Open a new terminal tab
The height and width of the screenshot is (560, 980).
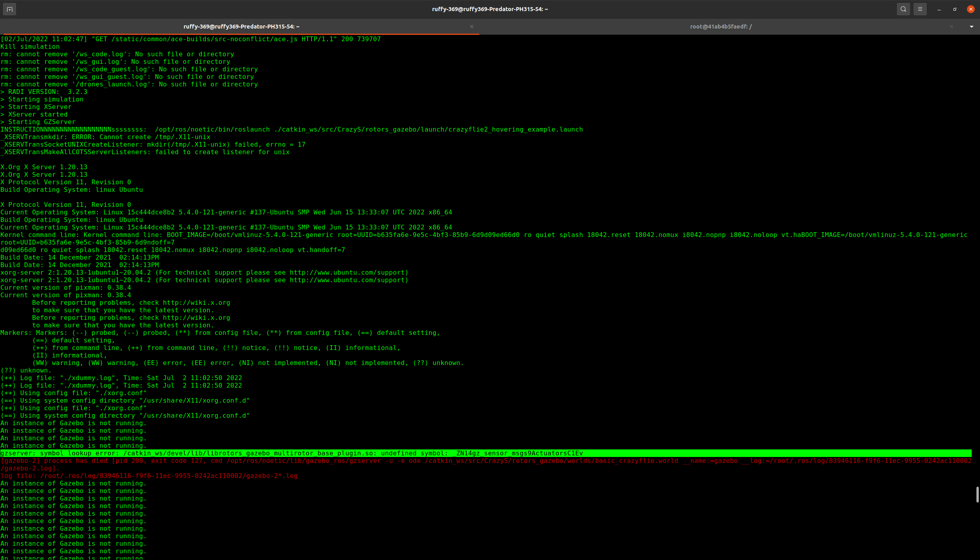point(10,9)
